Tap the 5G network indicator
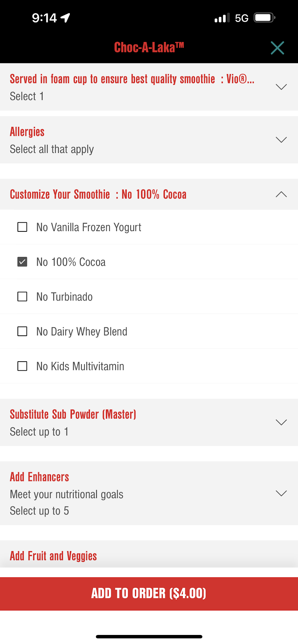The width and height of the screenshot is (298, 644). [242, 18]
